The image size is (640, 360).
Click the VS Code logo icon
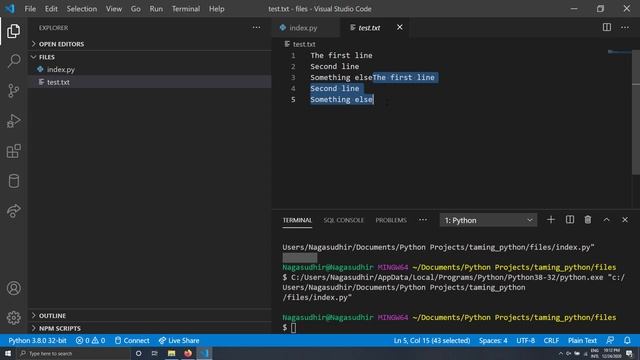[x=10, y=9]
